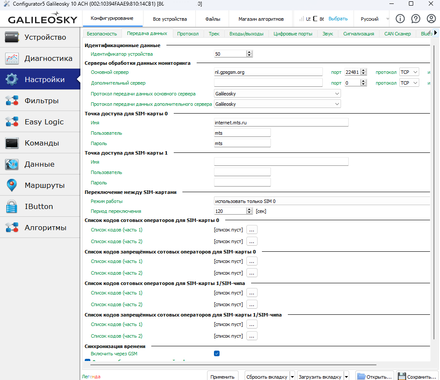Edit SIM 0 operator codes part 1 ellipsis button
This screenshot has height=380, width=440.
[252, 230]
